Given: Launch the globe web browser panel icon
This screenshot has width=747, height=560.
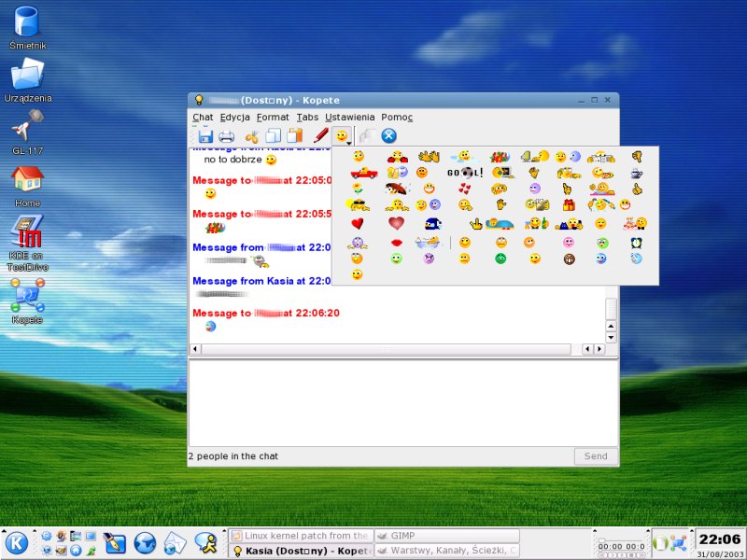Looking at the screenshot, I should 145,543.
